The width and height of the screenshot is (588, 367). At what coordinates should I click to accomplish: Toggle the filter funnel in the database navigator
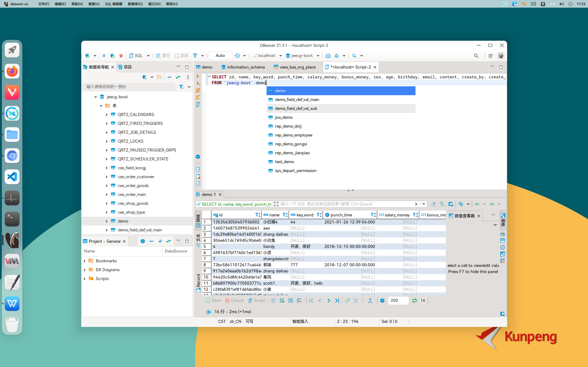[181, 87]
